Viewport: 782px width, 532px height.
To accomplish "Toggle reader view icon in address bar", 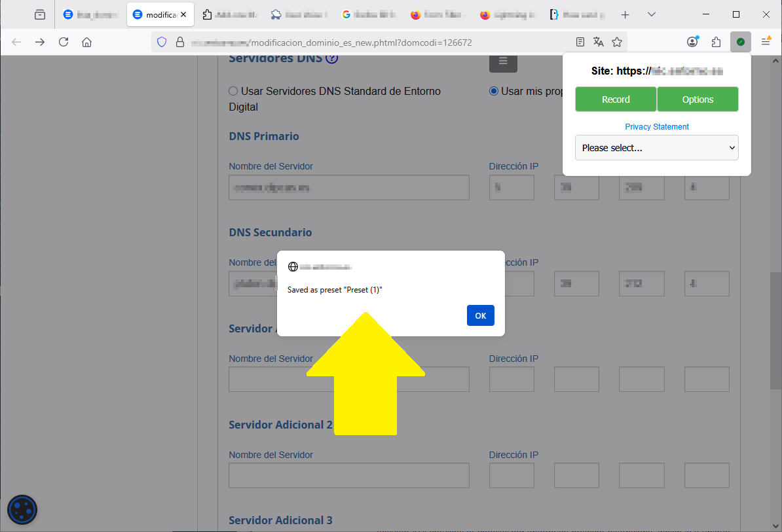I will pos(580,42).
